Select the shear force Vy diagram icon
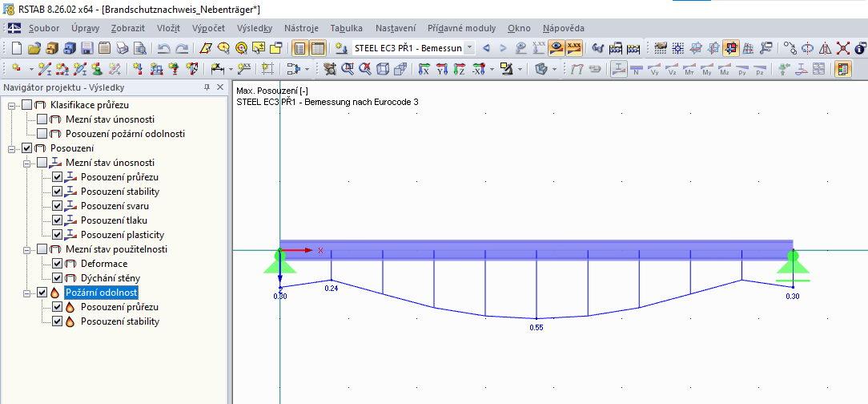 (654, 69)
